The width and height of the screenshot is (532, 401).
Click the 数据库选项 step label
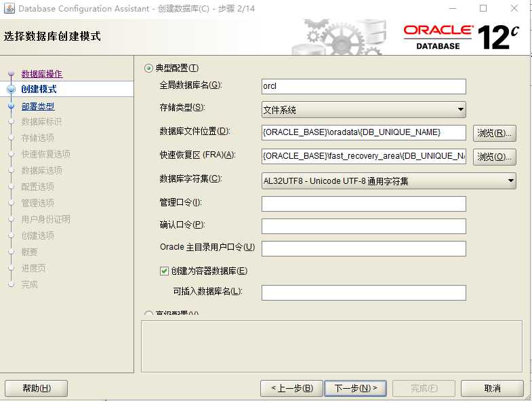[42, 170]
